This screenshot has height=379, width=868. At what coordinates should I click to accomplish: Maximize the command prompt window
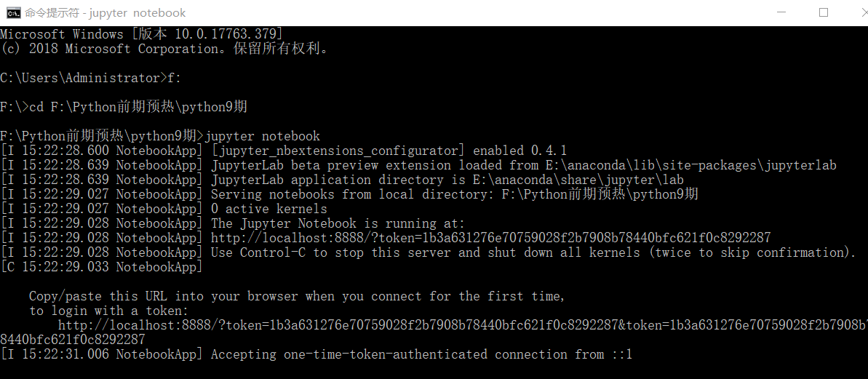pos(824,12)
